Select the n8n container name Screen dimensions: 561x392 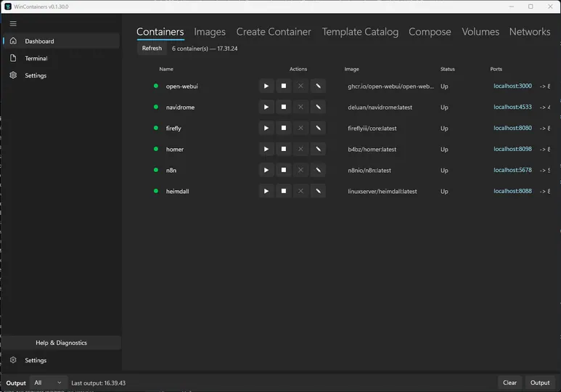tap(171, 171)
